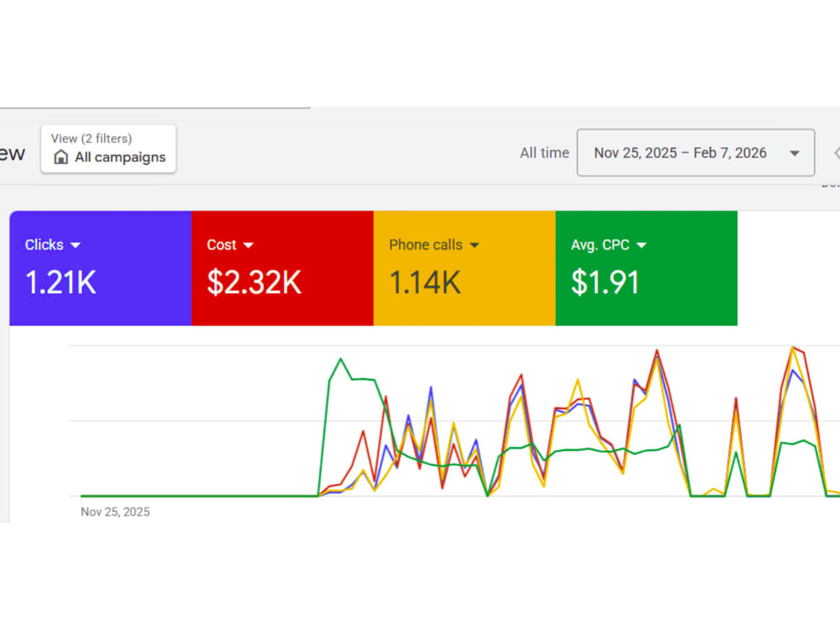Image resolution: width=840 pixels, height=630 pixels.
Task: Click the $2.32K cost value
Action: [254, 282]
